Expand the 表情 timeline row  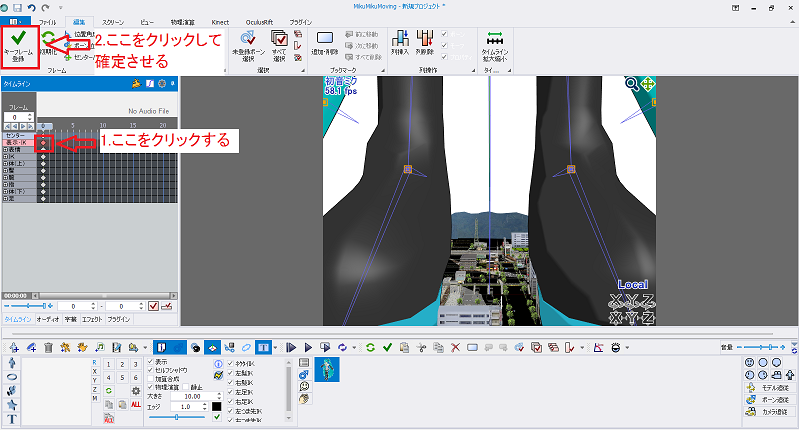[5, 150]
